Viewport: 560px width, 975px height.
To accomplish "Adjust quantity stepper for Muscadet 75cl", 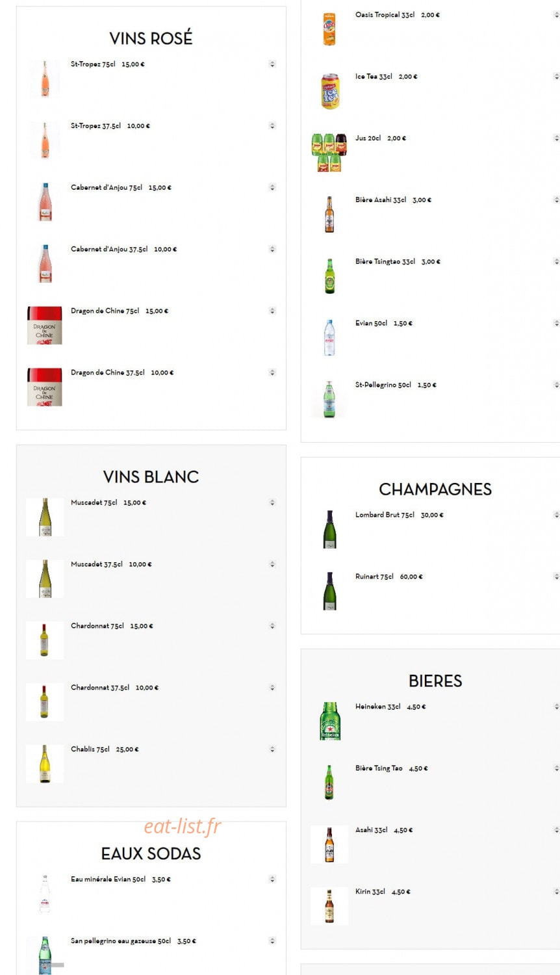I will click(x=272, y=502).
